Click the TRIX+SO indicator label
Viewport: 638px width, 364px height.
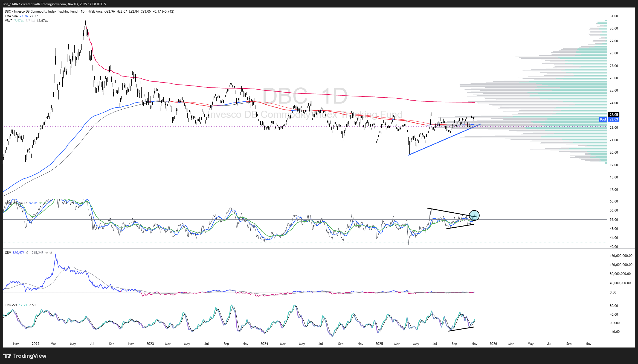[11, 305]
